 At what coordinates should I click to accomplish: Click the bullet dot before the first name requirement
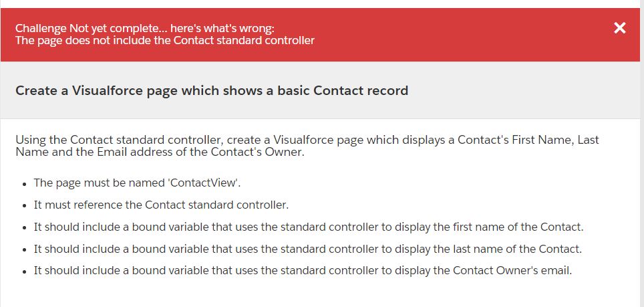[25, 227]
